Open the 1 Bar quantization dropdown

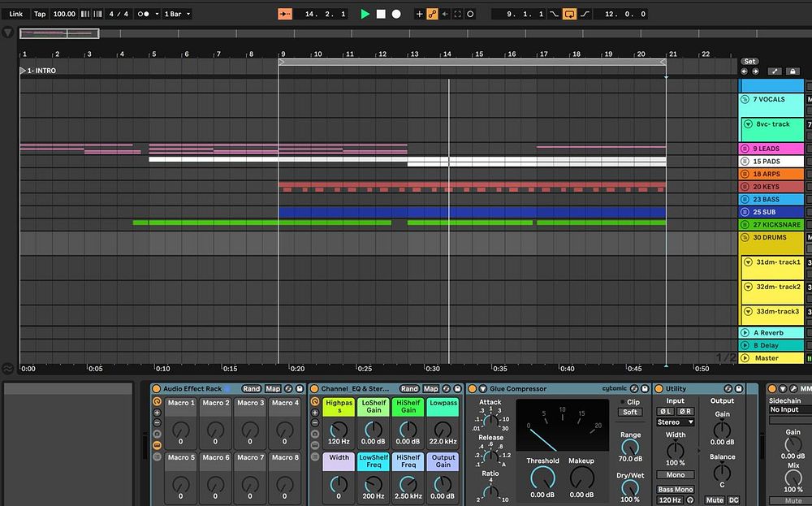178,14
